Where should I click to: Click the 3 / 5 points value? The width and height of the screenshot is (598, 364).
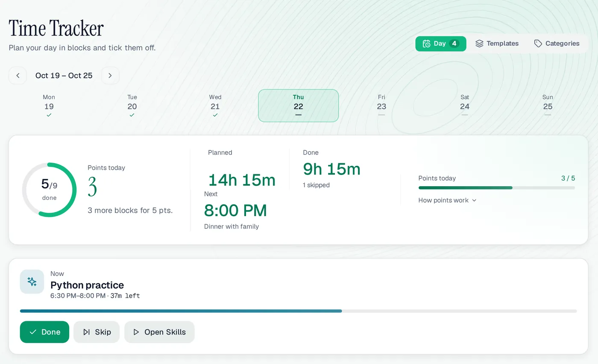(568, 178)
